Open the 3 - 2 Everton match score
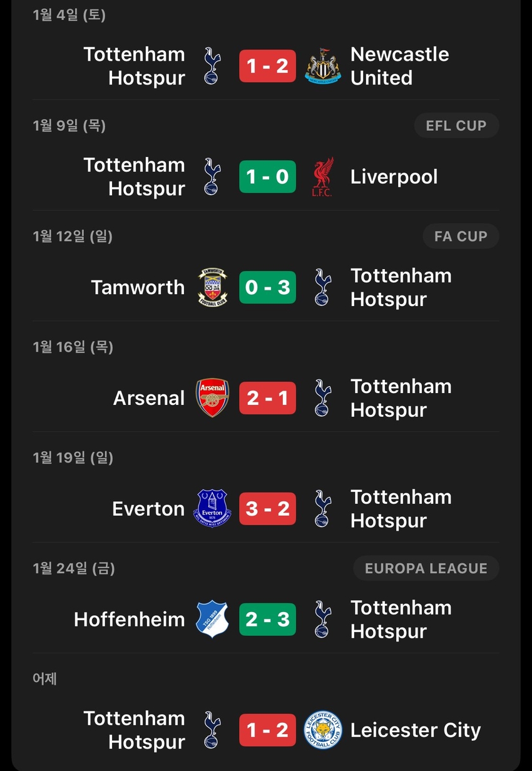Image resolution: width=532 pixels, height=771 pixels. click(x=267, y=509)
